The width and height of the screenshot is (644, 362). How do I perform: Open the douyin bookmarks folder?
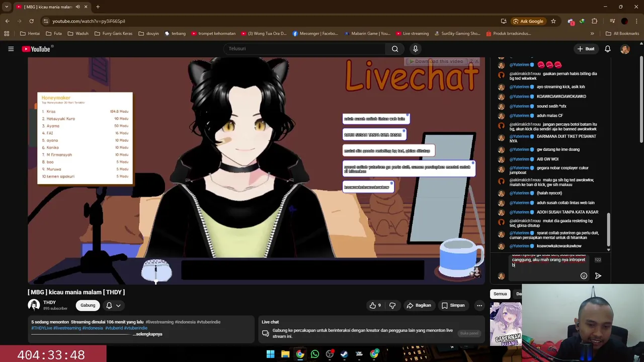click(149, 34)
